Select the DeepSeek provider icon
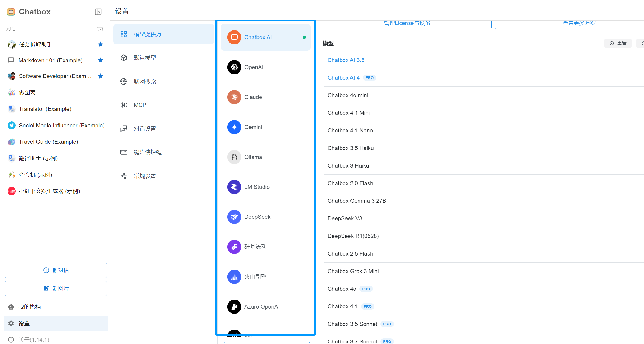The image size is (644, 344). point(234,217)
